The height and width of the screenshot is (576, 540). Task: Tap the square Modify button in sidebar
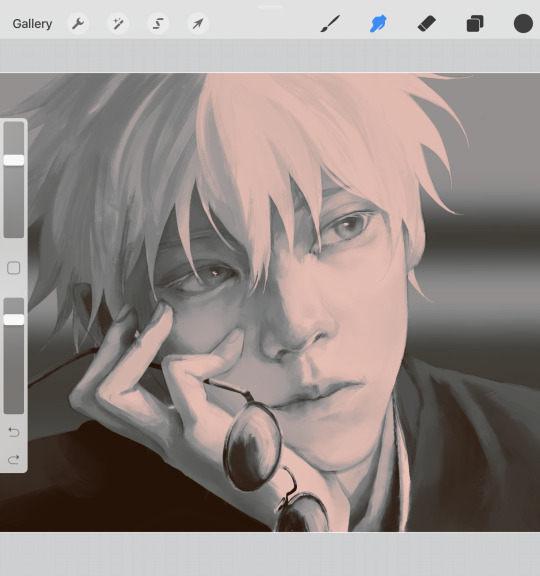click(14, 268)
